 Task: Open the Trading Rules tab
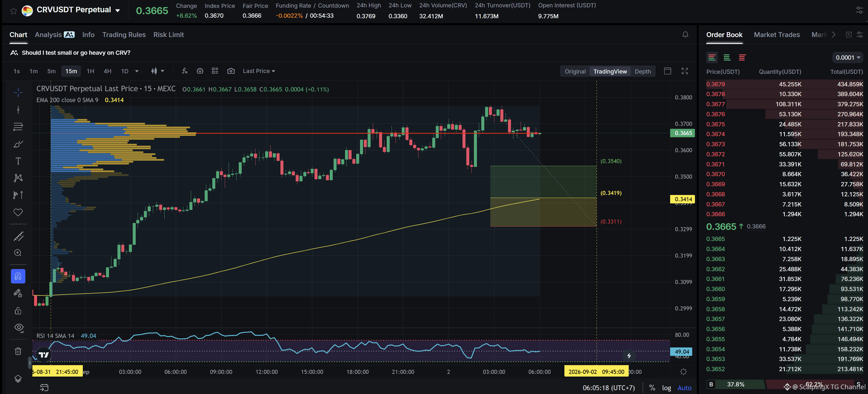point(124,35)
